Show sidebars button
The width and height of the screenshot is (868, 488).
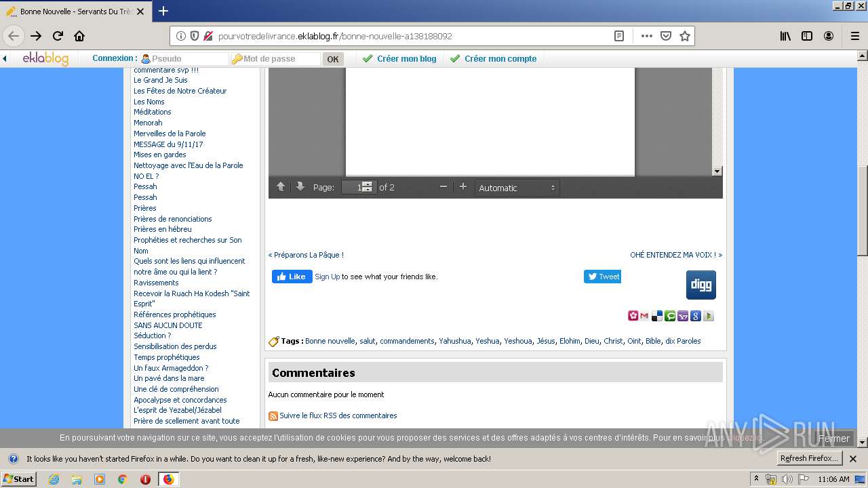tap(807, 36)
